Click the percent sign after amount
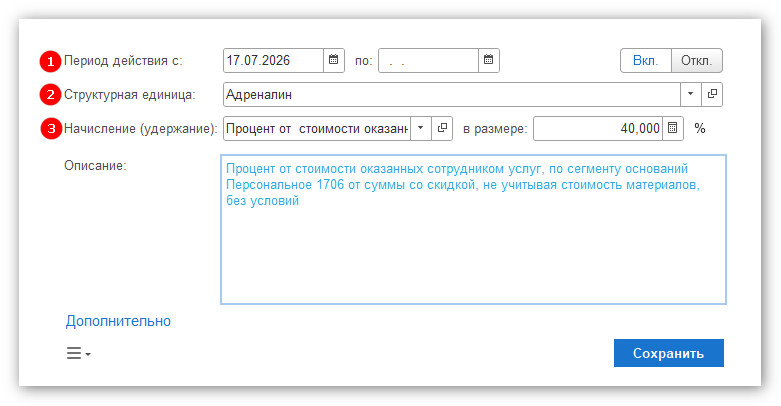Viewport: 781px width, 406px height. pyautogui.click(x=700, y=129)
